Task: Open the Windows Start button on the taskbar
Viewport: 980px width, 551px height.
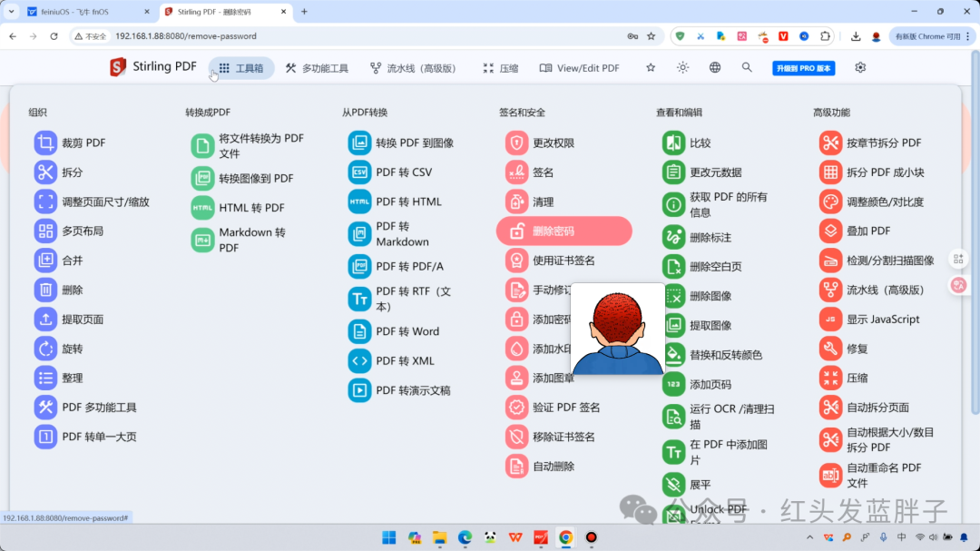Action: 389,537
